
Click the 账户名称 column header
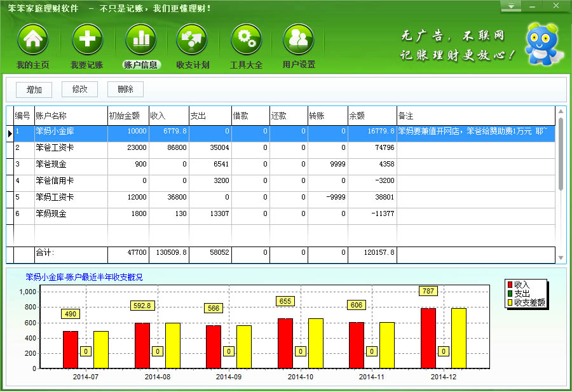click(x=71, y=116)
